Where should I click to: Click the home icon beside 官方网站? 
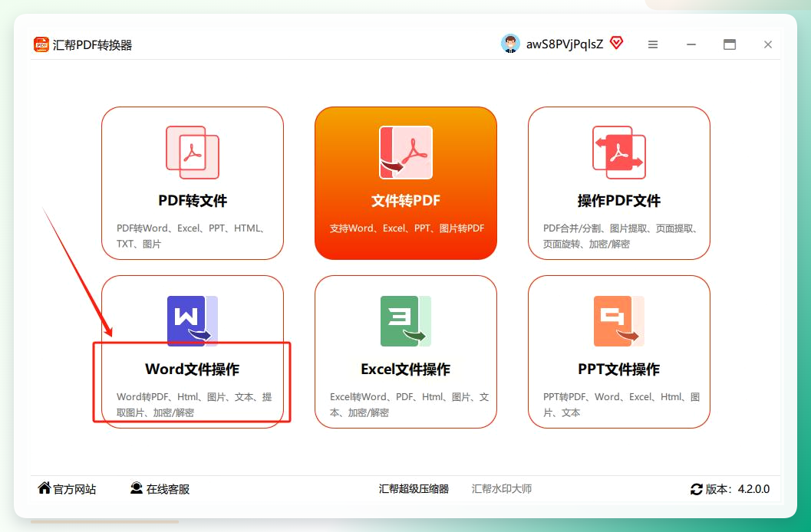point(45,488)
